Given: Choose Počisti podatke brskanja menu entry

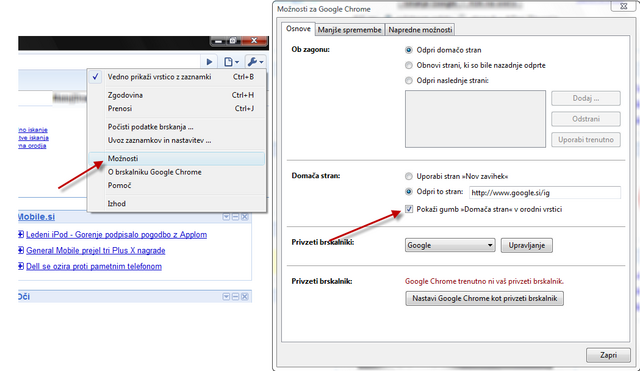Looking at the screenshot, I should [177, 127].
